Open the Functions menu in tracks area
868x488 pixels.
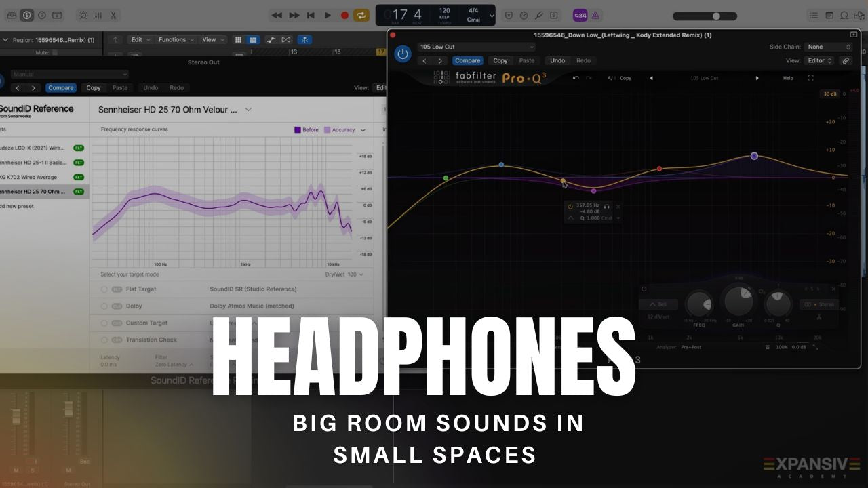(175, 40)
